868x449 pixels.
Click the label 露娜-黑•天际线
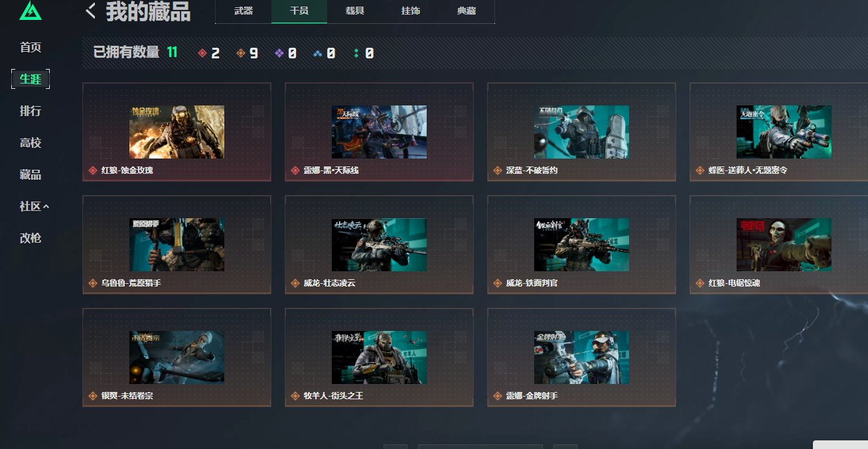point(331,170)
